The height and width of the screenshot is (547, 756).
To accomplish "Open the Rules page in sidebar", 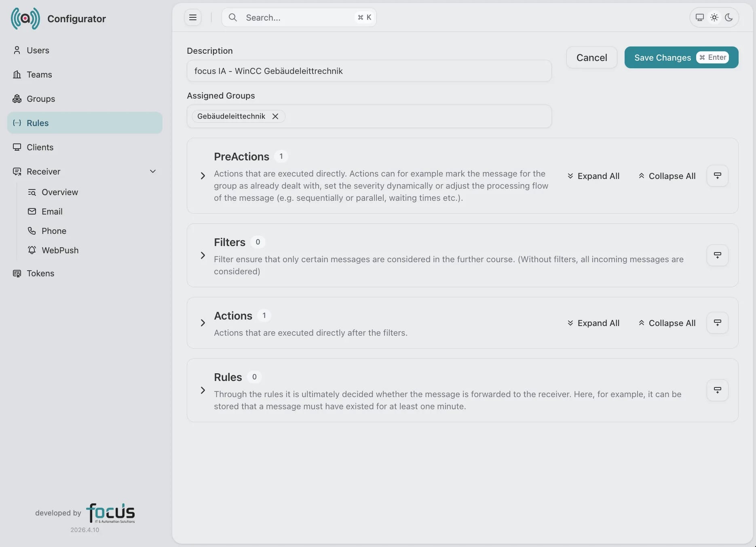I will (85, 123).
